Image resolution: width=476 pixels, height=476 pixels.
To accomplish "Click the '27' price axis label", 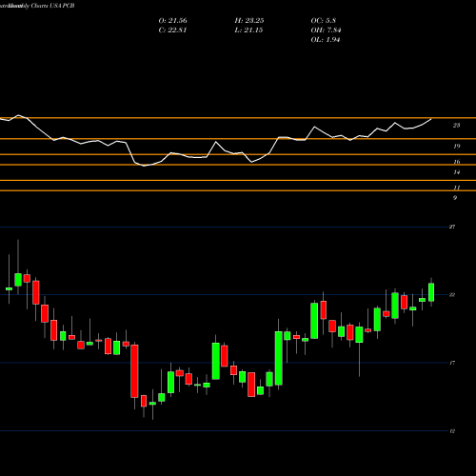I will [x=452, y=227].
